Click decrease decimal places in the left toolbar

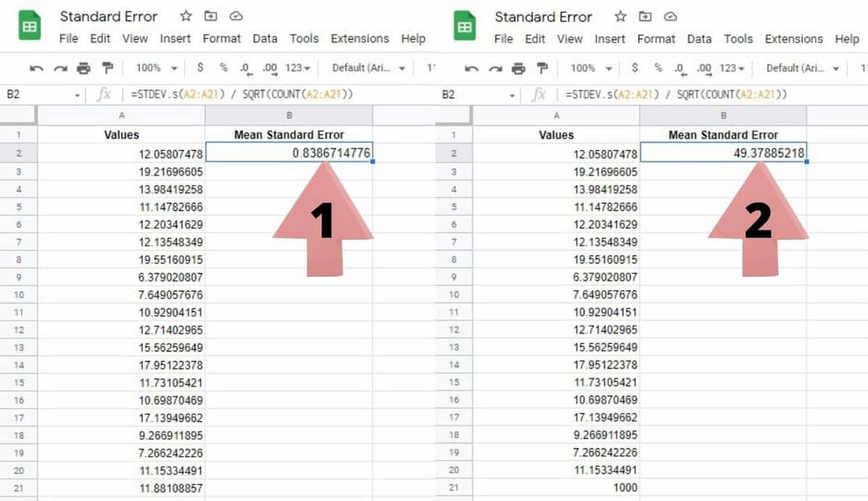[245, 69]
